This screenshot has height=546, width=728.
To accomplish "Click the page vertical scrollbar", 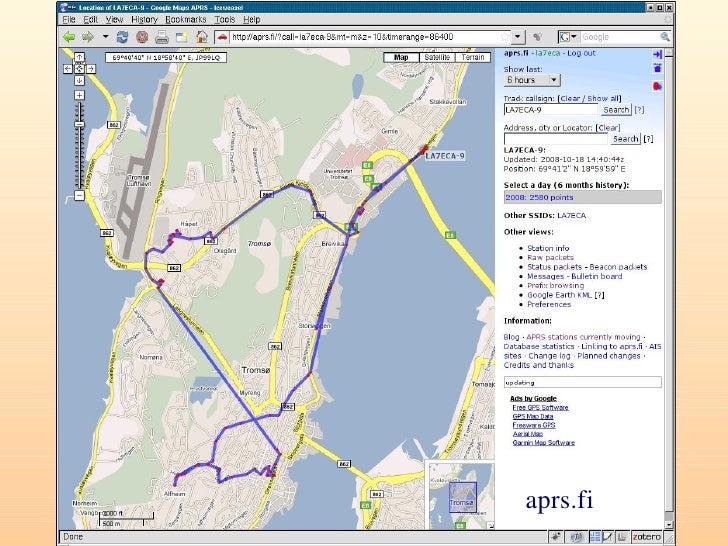I will pyautogui.click(x=669, y=288).
